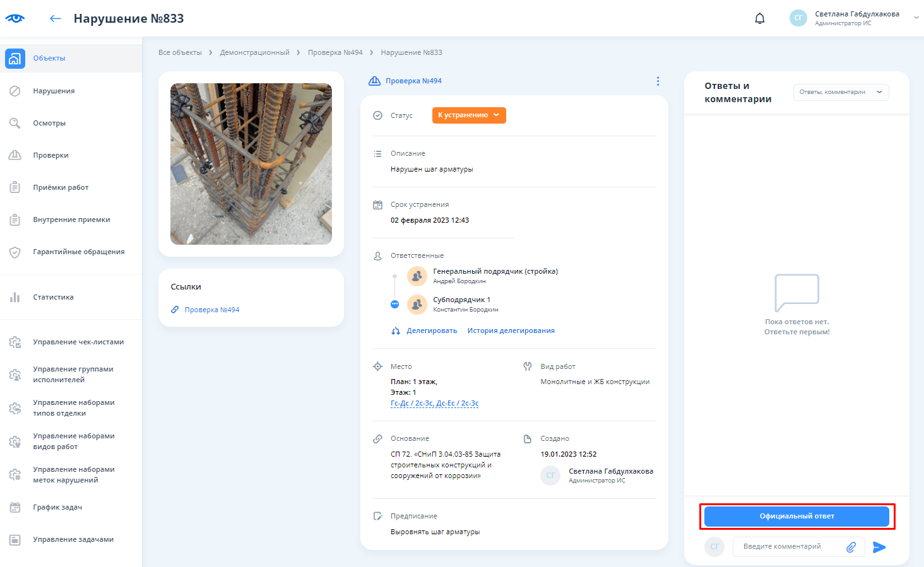
Task: Expand the Ответы, комментарии filter dropdown
Action: [841, 92]
